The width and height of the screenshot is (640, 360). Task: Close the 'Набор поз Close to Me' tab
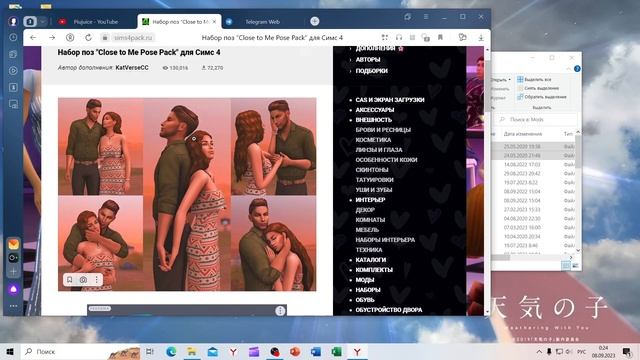tap(214, 22)
